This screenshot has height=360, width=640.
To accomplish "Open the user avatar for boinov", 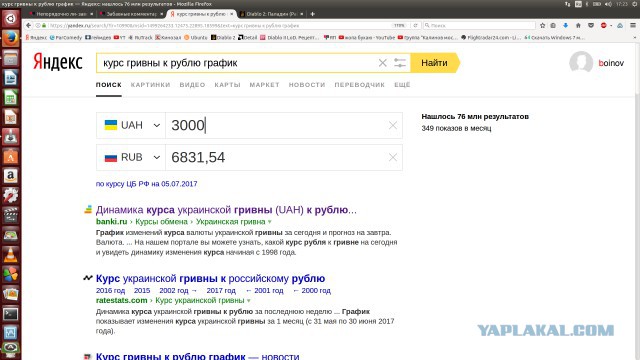I will pyautogui.click(x=581, y=62).
